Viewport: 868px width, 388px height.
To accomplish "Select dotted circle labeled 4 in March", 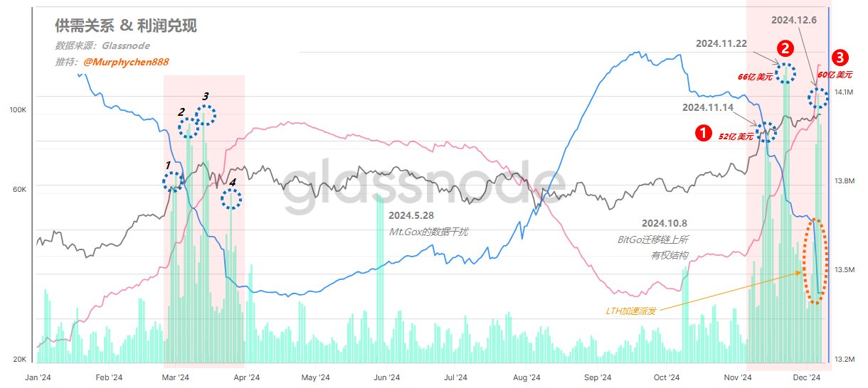I will coord(230,200).
